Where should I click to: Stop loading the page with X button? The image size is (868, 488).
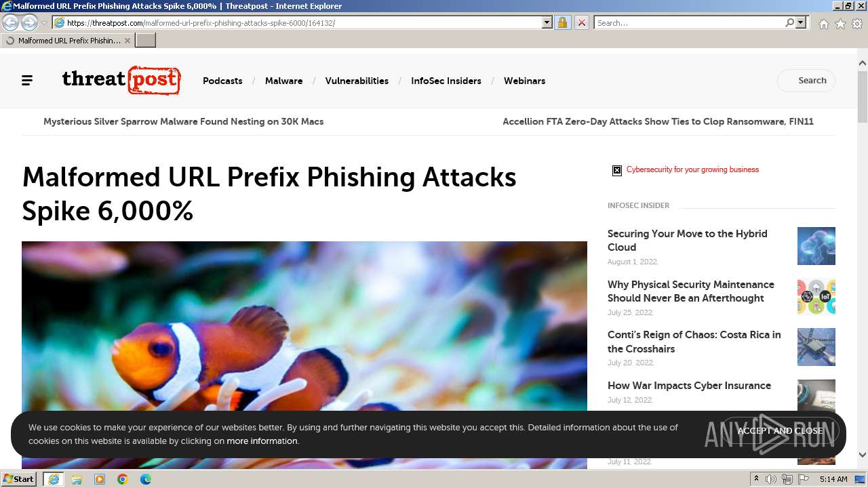pyautogui.click(x=581, y=22)
